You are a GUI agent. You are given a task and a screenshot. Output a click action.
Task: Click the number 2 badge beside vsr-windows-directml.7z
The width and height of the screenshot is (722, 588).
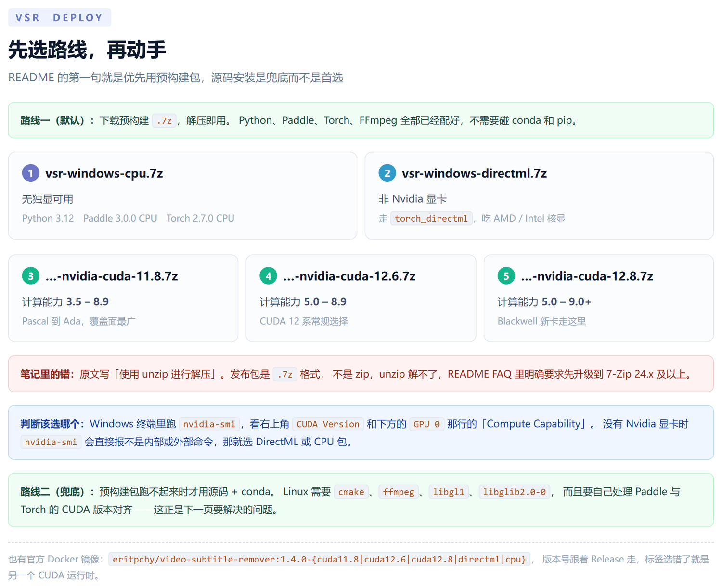[x=387, y=173]
